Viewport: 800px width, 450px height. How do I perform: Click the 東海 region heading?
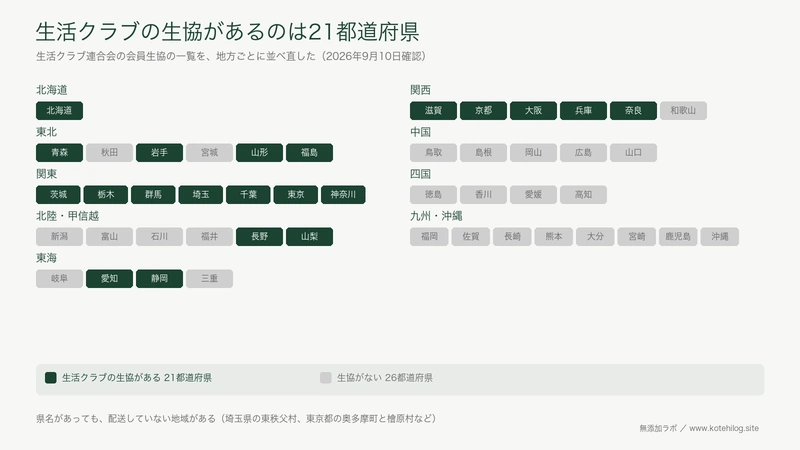tap(46, 258)
